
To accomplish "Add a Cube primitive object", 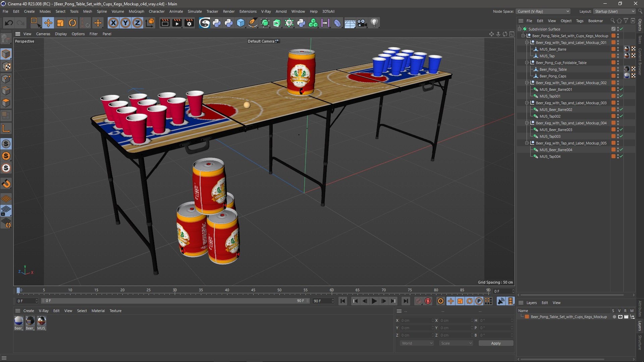I will tap(241, 23).
